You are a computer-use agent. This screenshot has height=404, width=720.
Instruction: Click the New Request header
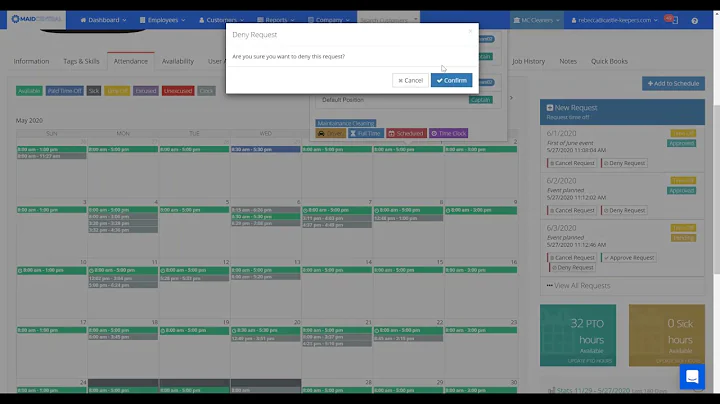(622, 112)
